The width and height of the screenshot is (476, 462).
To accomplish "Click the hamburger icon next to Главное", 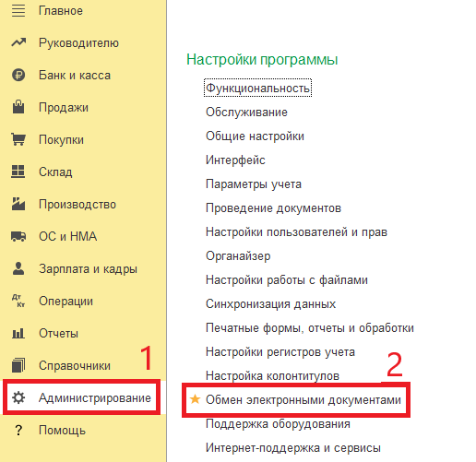I will coord(18,10).
